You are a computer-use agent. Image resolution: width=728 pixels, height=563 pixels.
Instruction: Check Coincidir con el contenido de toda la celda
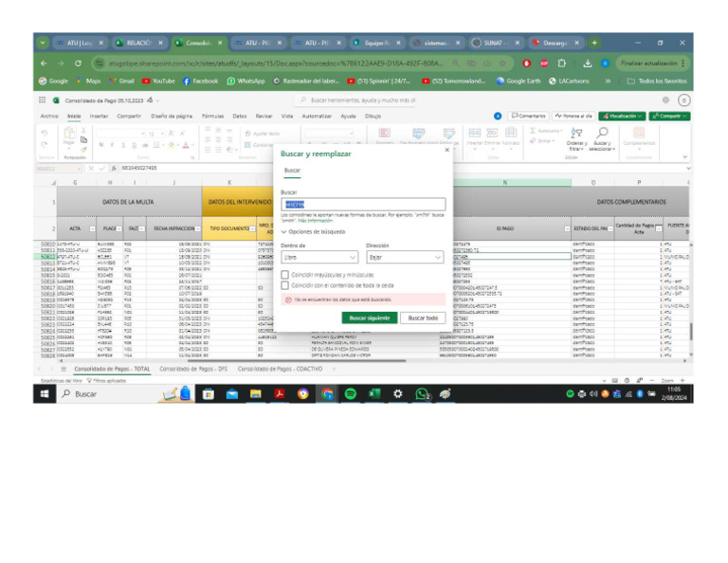(x=285, y=285)
